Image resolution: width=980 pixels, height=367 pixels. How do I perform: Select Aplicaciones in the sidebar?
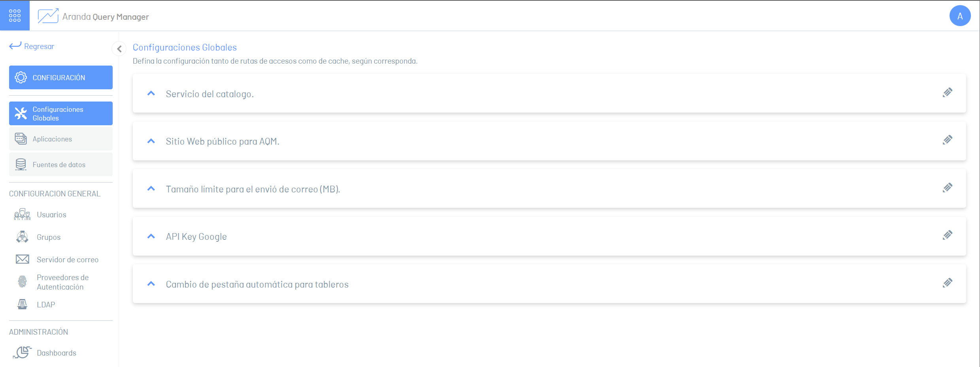(61, 139)
